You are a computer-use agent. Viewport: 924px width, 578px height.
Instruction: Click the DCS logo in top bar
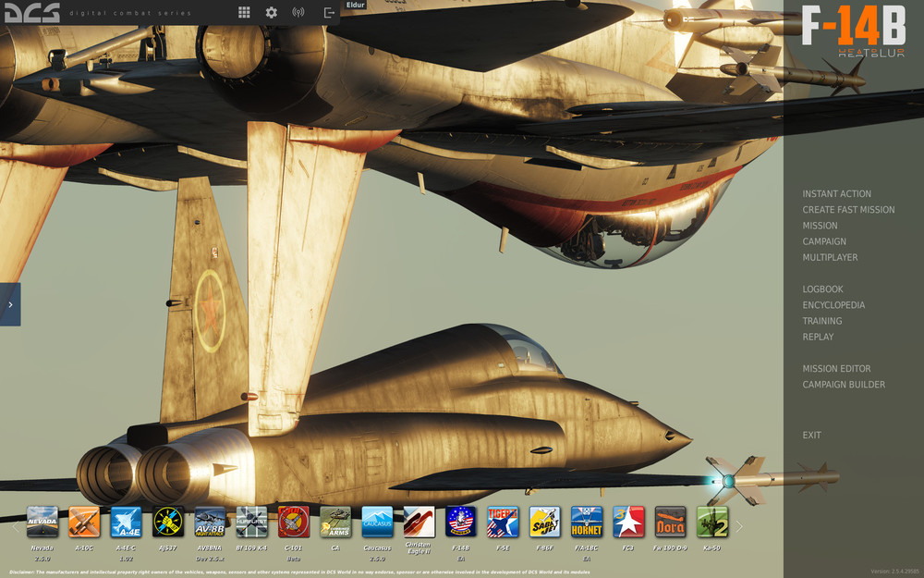(x=31, y=12)
